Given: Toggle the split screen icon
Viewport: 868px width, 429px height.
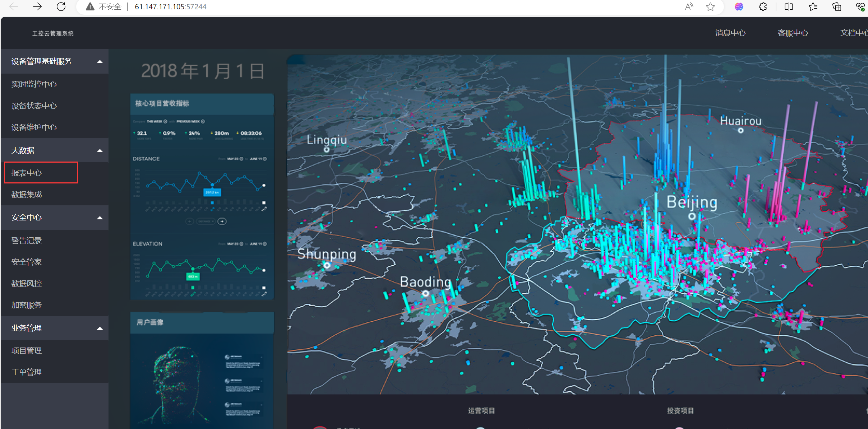Looking at the screenshot, I should (x=789, y=6).
